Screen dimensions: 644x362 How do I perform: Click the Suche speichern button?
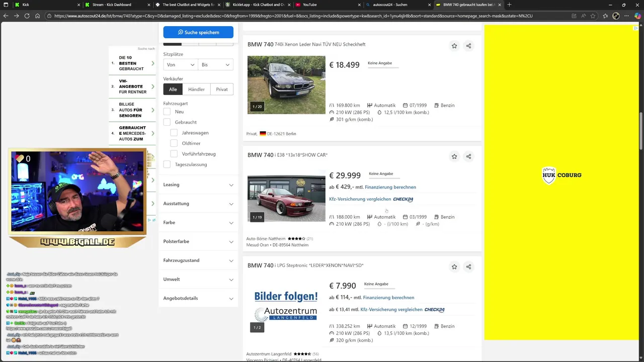pyautogui.click(x=198, y=32)
